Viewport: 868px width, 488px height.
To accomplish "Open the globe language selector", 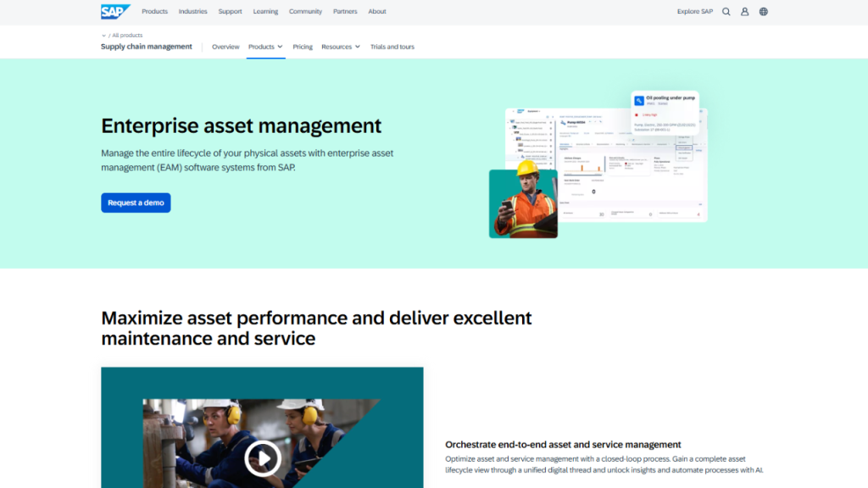I will [763, 12].
